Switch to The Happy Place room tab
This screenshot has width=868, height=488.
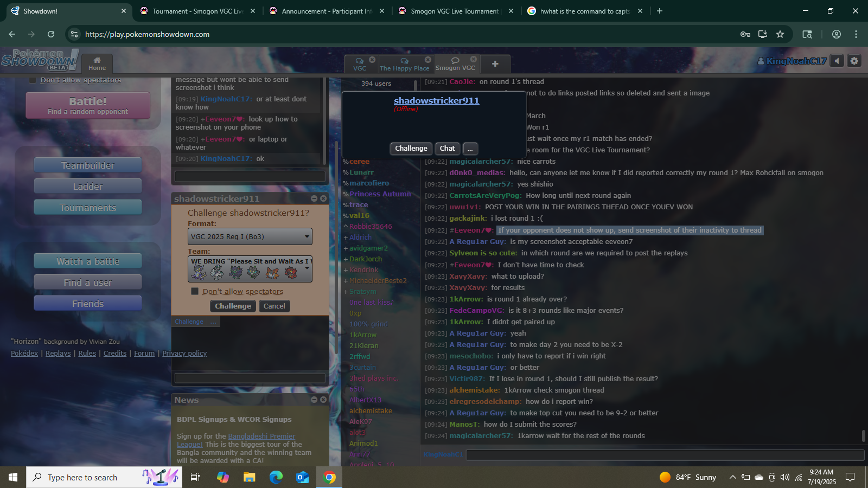click(405, 64)
